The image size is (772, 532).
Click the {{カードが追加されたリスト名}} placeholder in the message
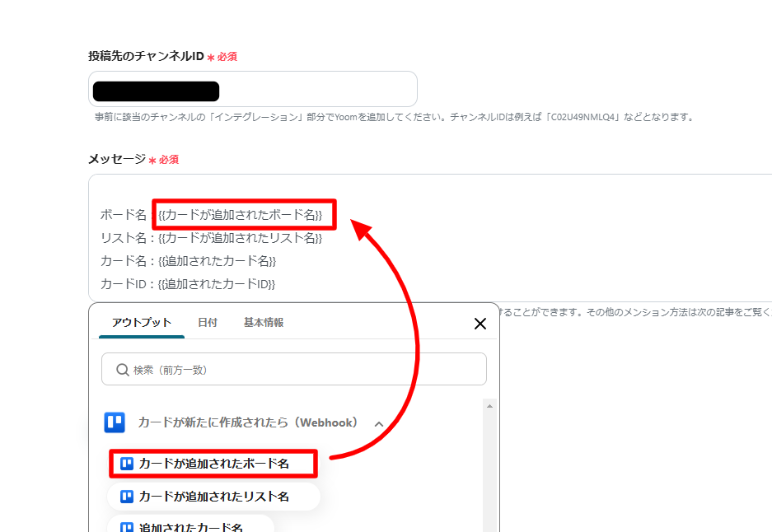pyautogui.click(x=241, y=238)
